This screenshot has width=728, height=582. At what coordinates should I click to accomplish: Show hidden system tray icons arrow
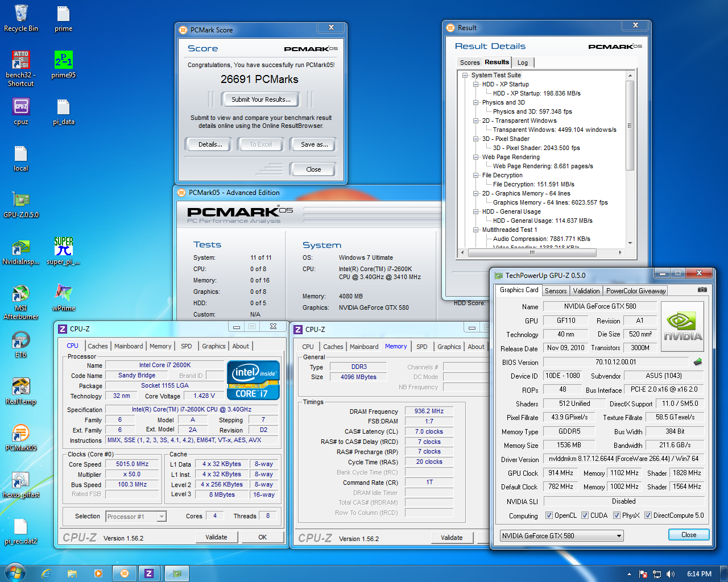click(x=629, y=574)
